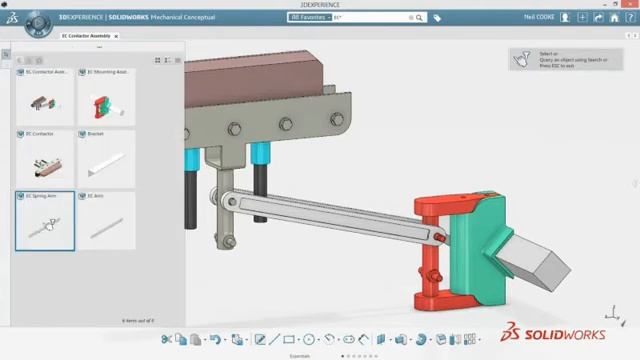Select the Bracket result thumbnail
This screenshot has width=640, height=360.
(x=107, y=159)
